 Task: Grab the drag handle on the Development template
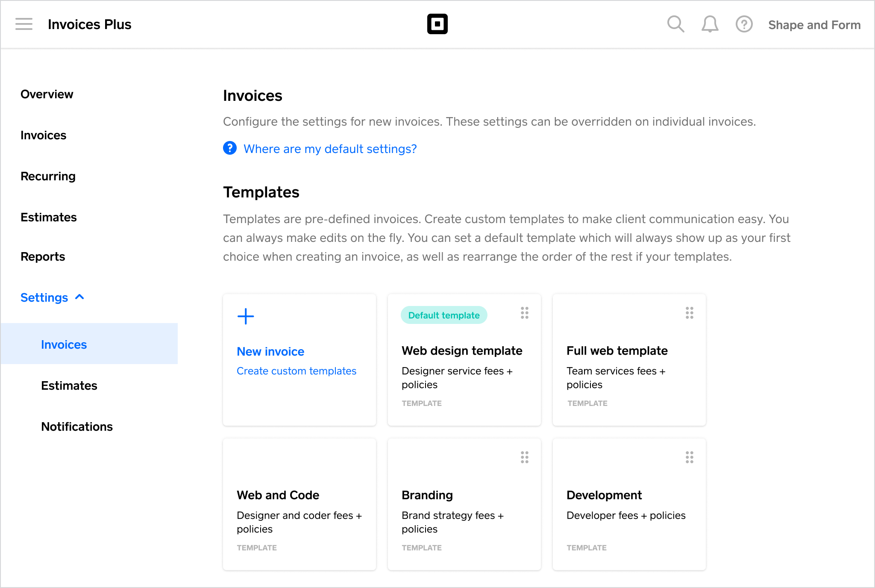click(x=689, y=457)
